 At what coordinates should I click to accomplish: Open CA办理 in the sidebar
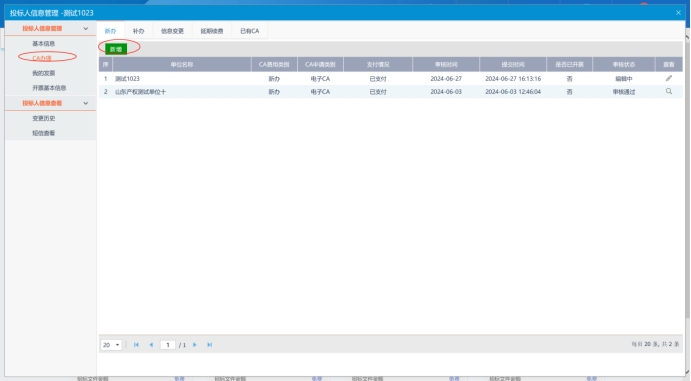(x=42, y=58)
